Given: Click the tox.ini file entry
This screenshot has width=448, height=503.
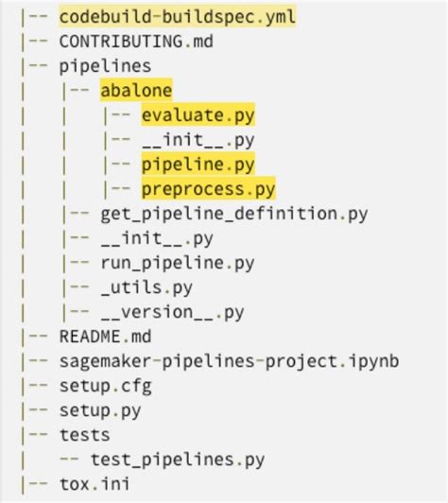Looking at the screenshot, I should pos(95,484).
